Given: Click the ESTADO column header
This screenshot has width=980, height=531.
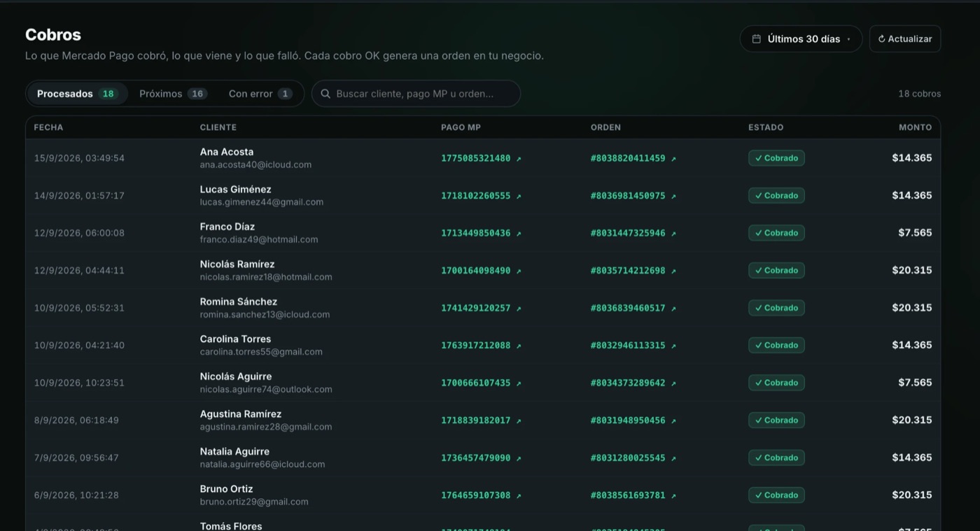Looking at the screenshot, I should (766, 127).
